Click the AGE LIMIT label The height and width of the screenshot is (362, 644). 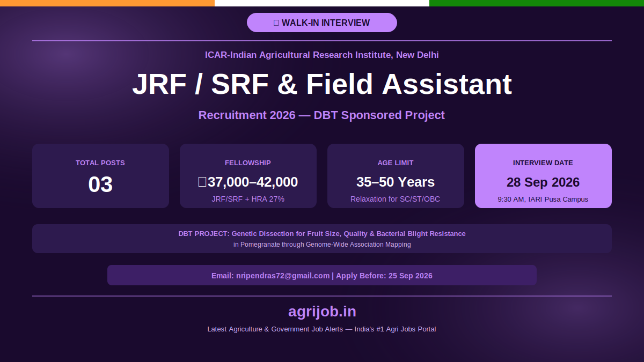click(396, 162)
